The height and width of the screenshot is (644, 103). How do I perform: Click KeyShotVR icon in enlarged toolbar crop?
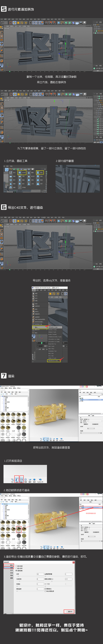tap(40, 480)
